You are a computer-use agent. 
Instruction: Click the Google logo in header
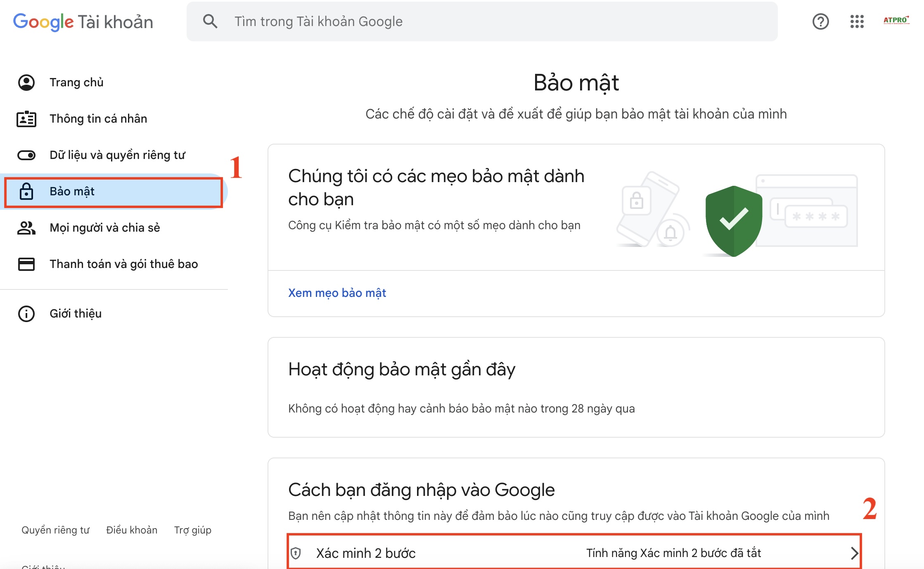pyautogui.click(x=43, y=22)
